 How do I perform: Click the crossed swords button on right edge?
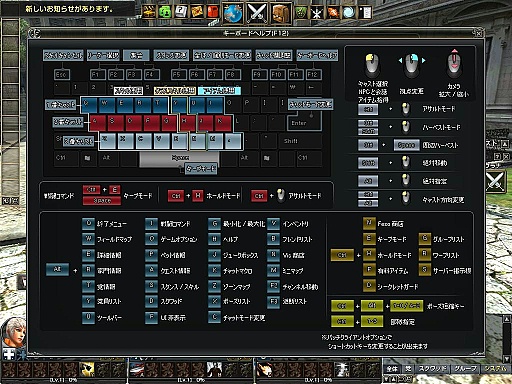point(495,182)
